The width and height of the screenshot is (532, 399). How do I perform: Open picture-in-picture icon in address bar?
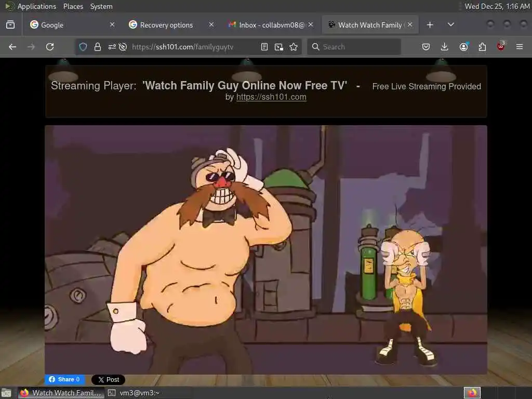[x=279, y=47]
